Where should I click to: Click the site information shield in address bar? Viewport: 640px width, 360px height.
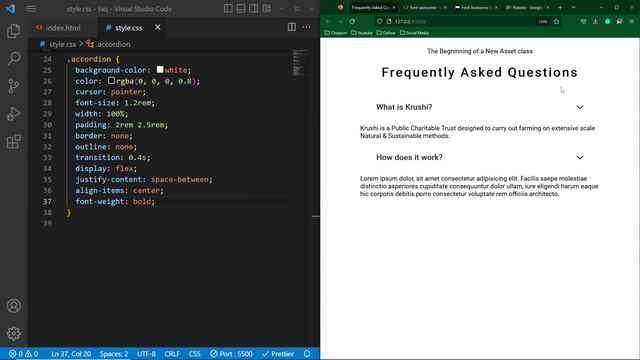380,21
